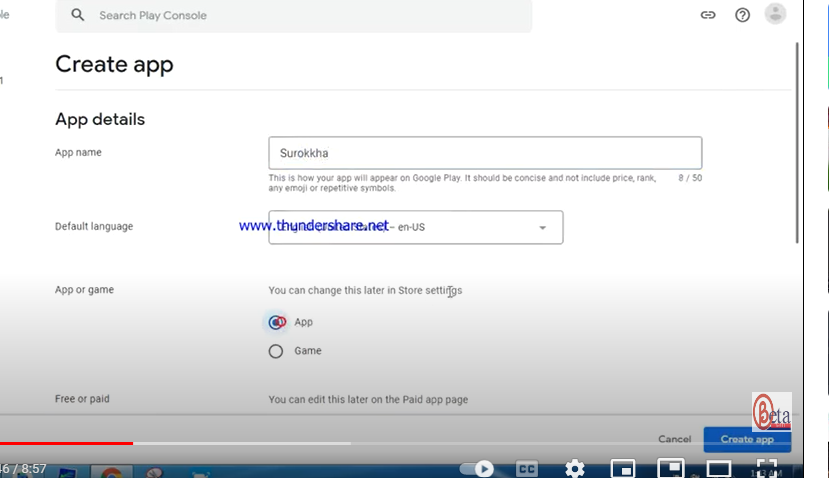Toggle closed captions CC button
Screen dimensions: 829x478
(527, 468)
